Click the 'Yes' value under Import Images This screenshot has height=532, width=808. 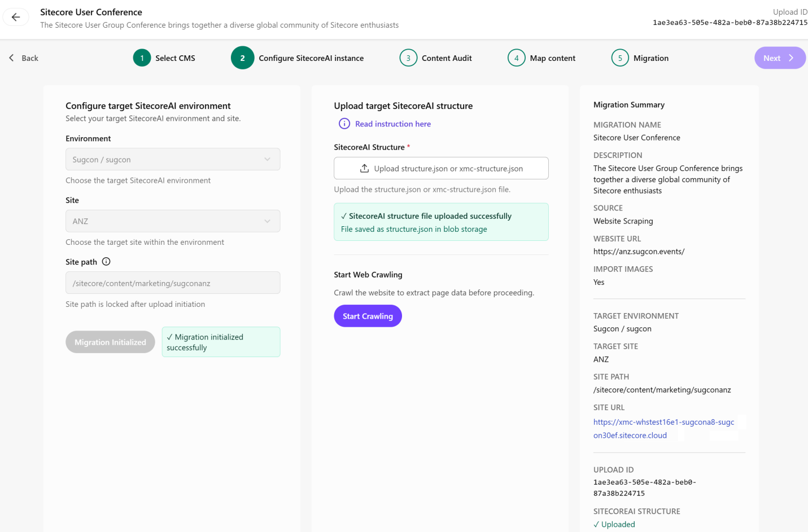[599, 282]
